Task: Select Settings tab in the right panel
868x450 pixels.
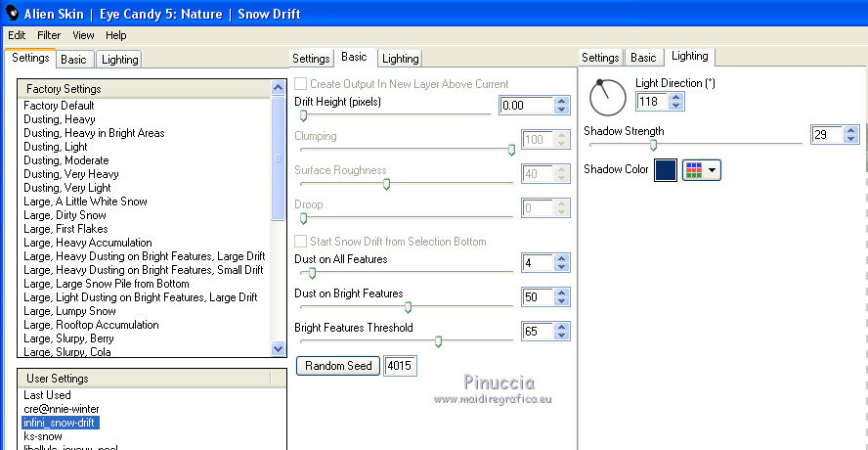Action: click(x=600, y=58)
